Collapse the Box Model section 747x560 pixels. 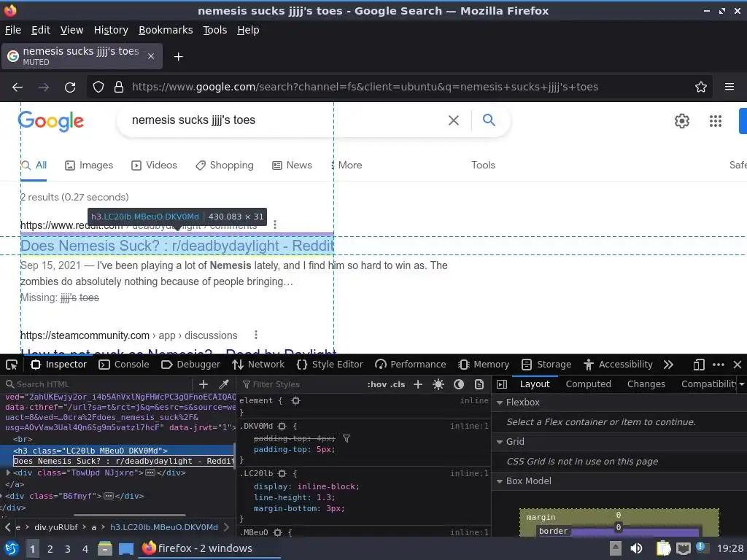[x=500, y=481]
